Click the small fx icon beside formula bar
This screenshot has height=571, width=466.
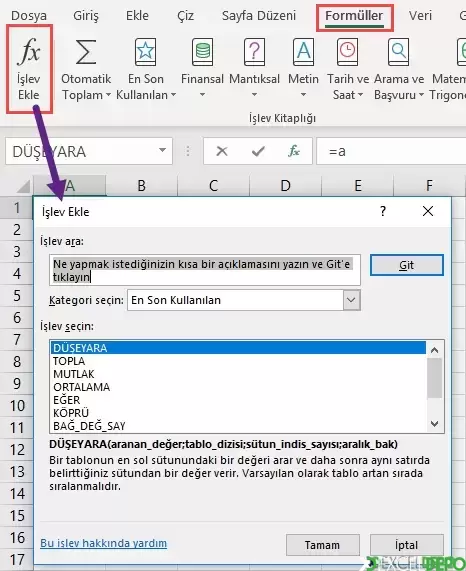click(x=294, y=151)
